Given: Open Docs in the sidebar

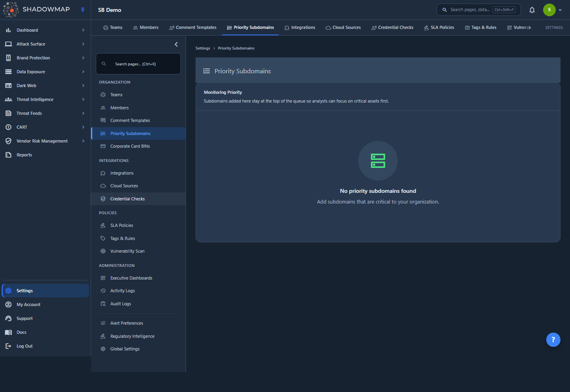Looking at the screenshot, I should coord(46,332).
